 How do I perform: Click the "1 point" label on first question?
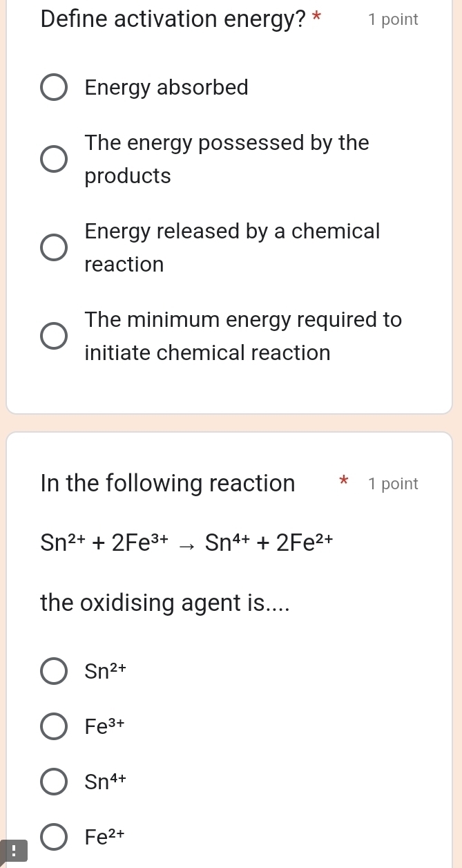tap(393, 19)
